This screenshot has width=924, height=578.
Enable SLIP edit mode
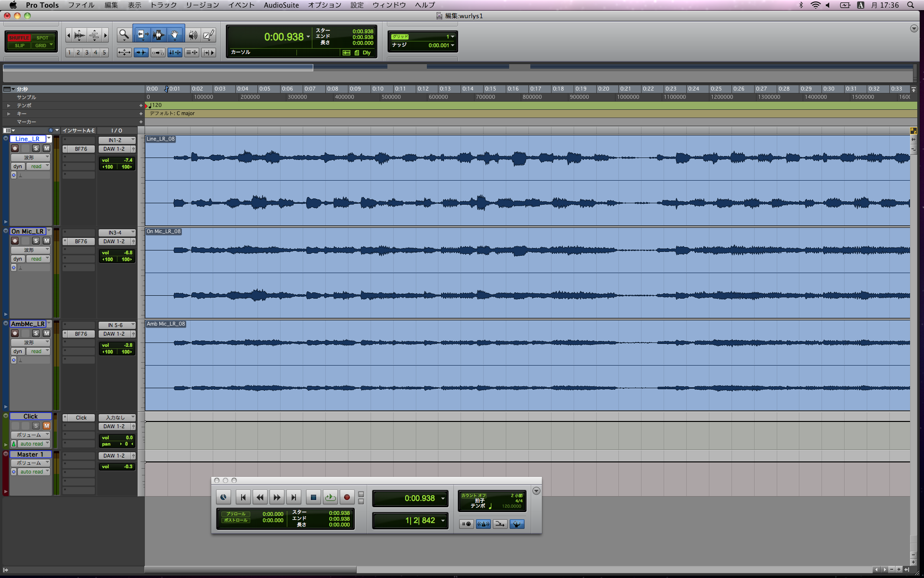[x=19, y=45]
